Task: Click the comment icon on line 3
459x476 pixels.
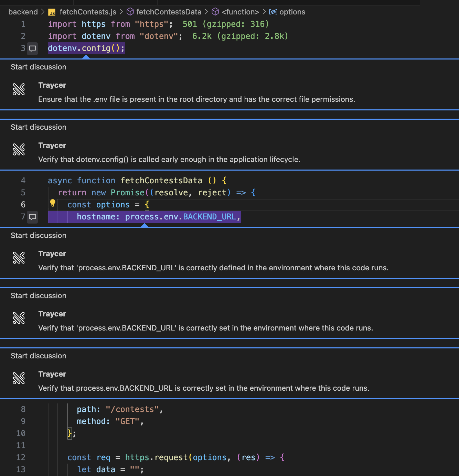Action: (x=33, y=48)
